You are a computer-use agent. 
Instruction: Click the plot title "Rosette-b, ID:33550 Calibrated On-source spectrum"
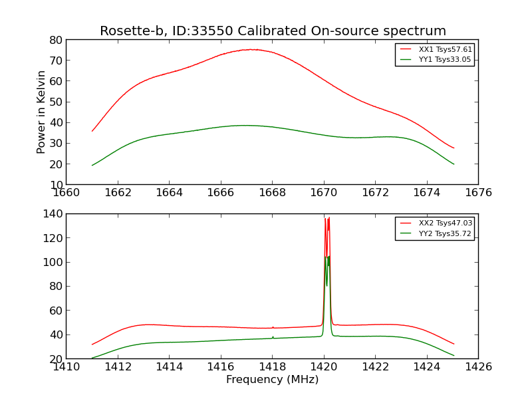click(273, 31)
